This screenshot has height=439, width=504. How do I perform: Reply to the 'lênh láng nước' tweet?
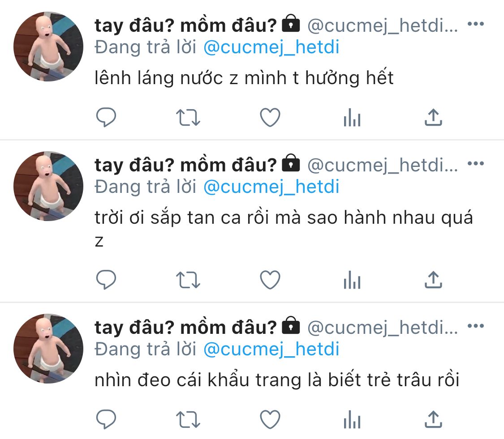(x=106, y=118)
